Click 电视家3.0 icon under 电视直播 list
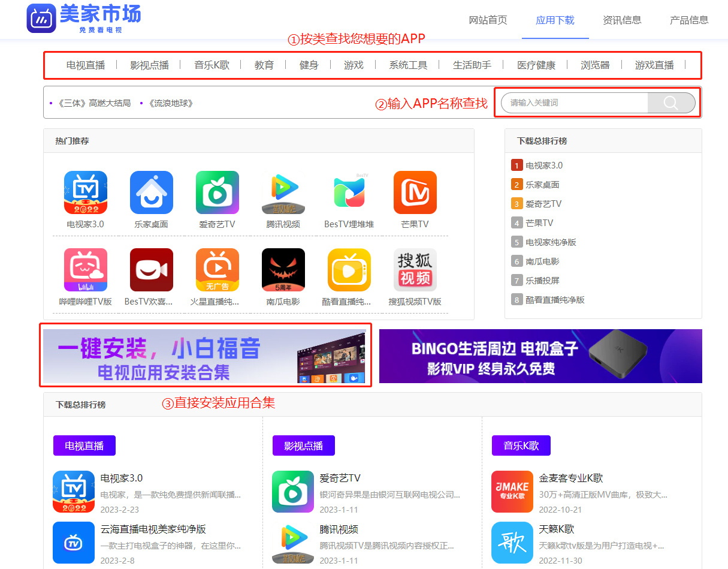 [x=74, y=492]
